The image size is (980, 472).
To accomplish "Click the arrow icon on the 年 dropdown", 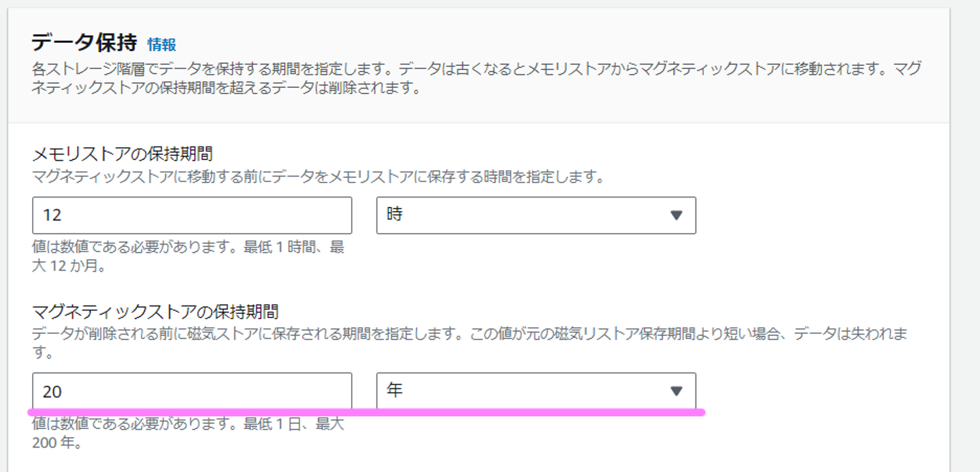I will 676,391.
